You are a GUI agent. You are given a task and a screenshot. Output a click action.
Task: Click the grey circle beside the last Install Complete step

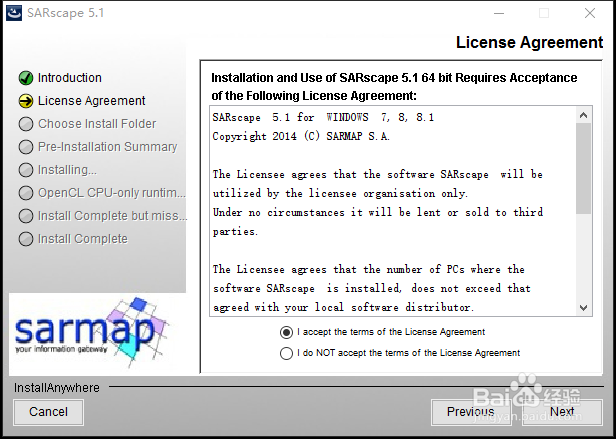(26, 239)
